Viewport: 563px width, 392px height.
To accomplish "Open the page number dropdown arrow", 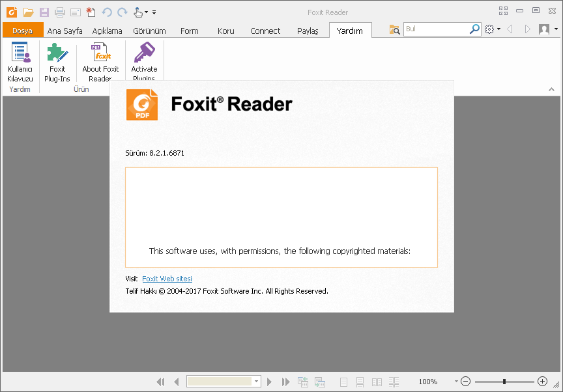I will (256, 381).
